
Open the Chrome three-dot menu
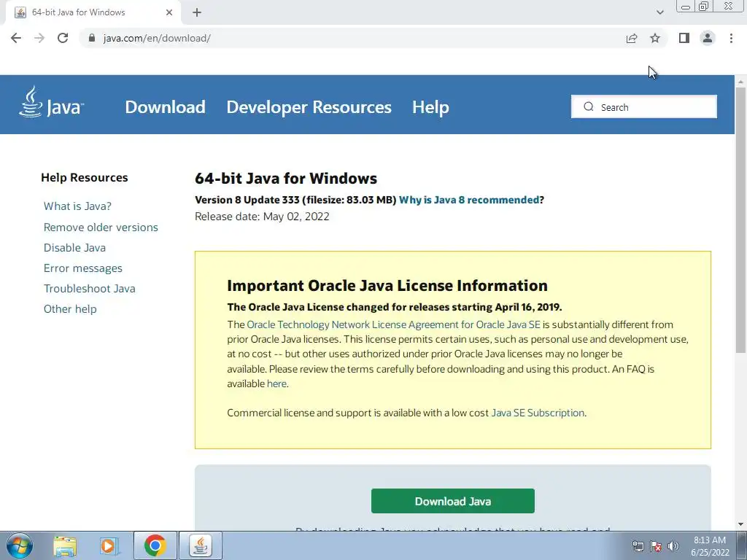pos(731,38)
